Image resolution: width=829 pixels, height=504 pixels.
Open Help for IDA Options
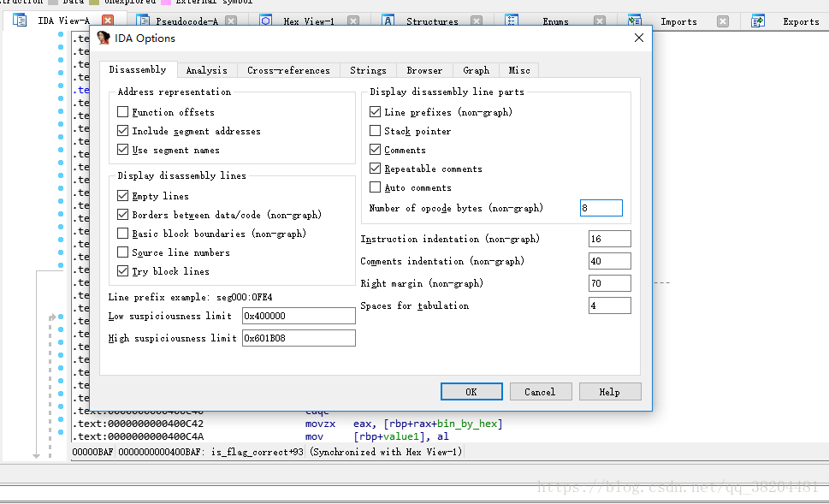pos(610,392)
